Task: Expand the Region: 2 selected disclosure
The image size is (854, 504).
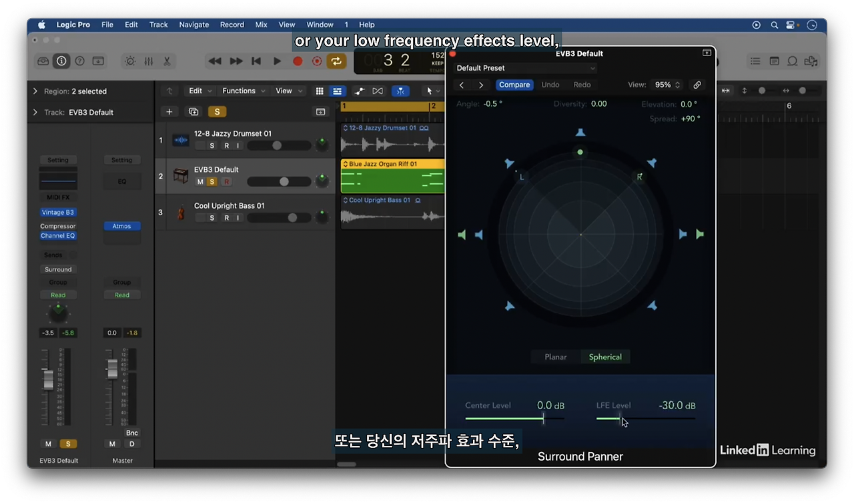Action: tap(35, 91)
